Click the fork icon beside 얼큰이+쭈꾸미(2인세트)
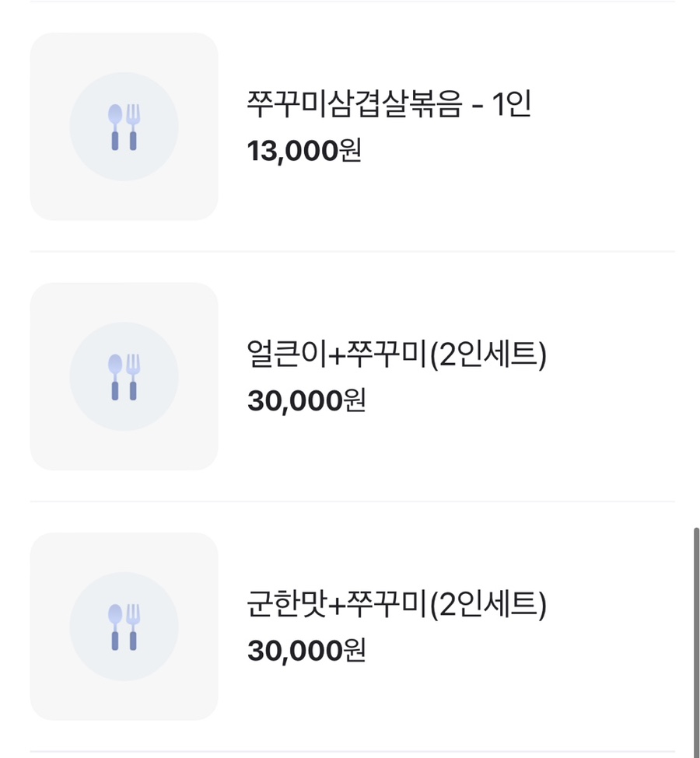The height and width of the screenshot is (758, 700). pos(133,377)
